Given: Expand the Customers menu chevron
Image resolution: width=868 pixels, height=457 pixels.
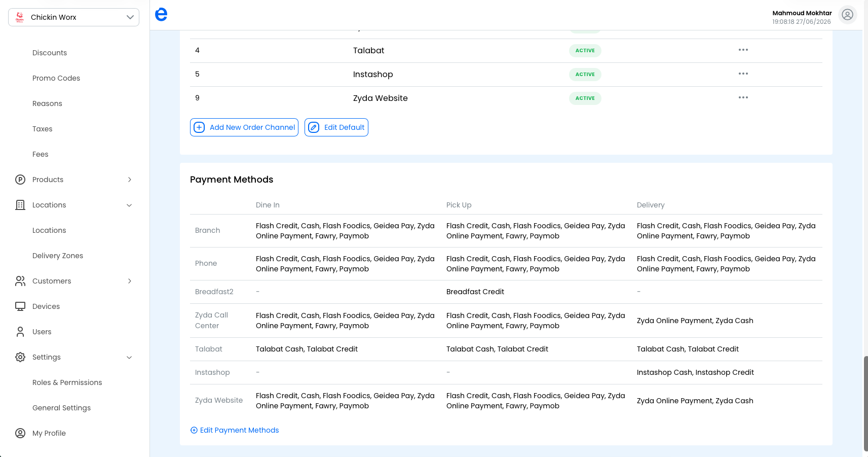Looking at the screenshot, I should [130, 281].
